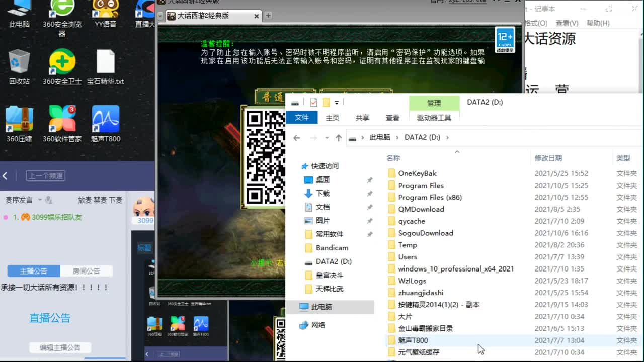Click 放麦 control in YY
This screenshot has height=362, width=644.
85,200
